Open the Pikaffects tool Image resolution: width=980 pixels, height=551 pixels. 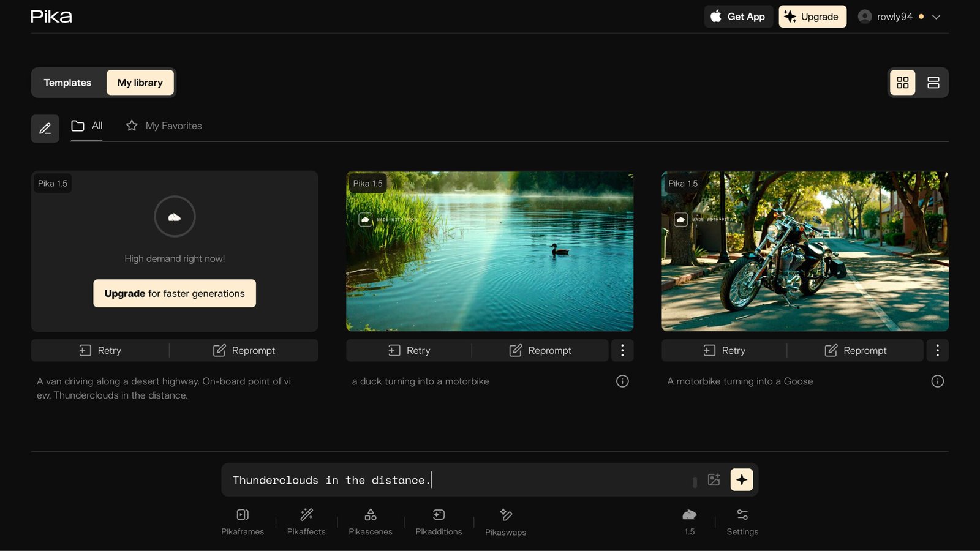point(306,522)
